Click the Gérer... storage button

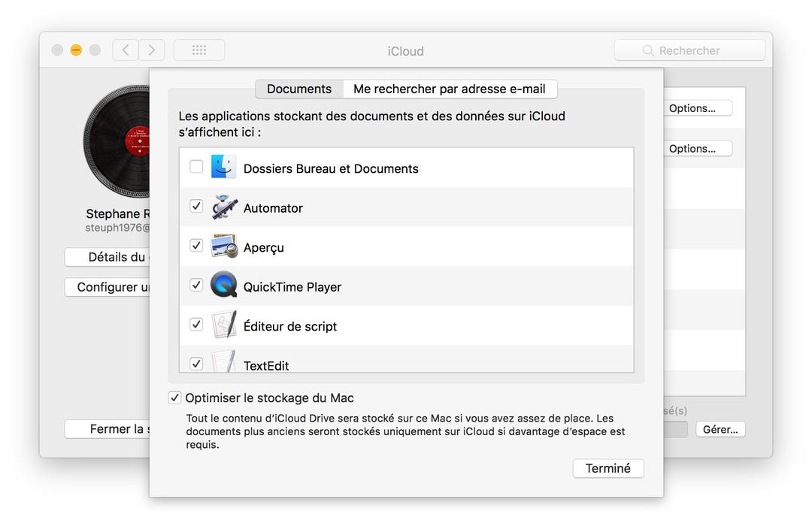point(720,430)
